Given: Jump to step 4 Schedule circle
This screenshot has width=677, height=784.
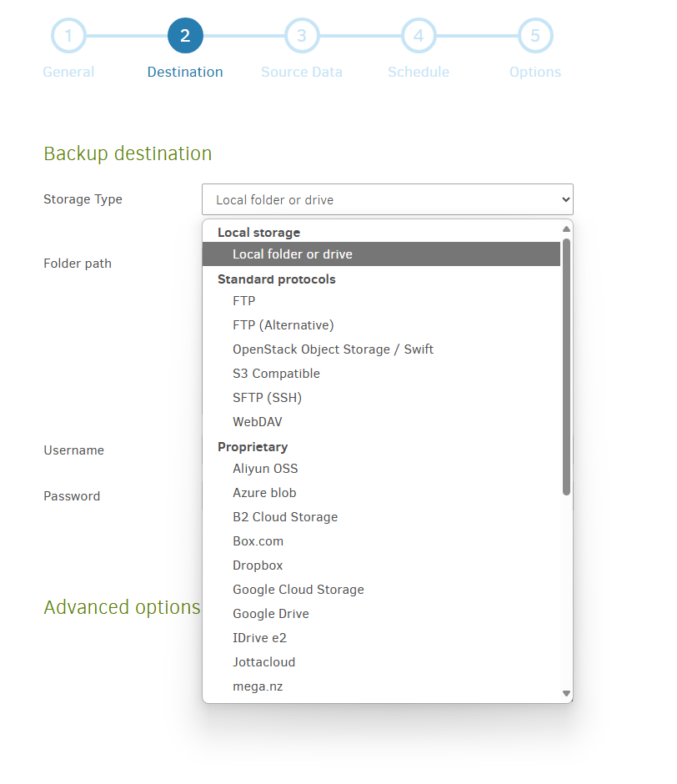Looking at the screenshot, I should point(419,36).
